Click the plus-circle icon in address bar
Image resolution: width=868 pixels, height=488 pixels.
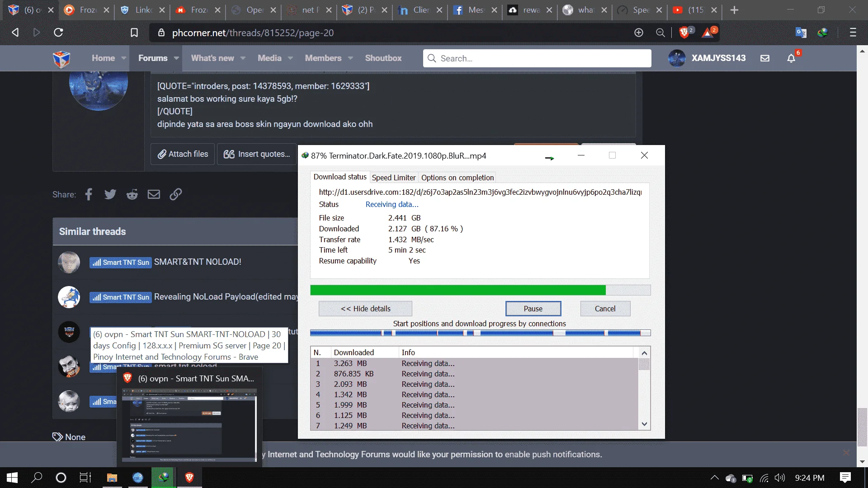click(x=639, y=33)
